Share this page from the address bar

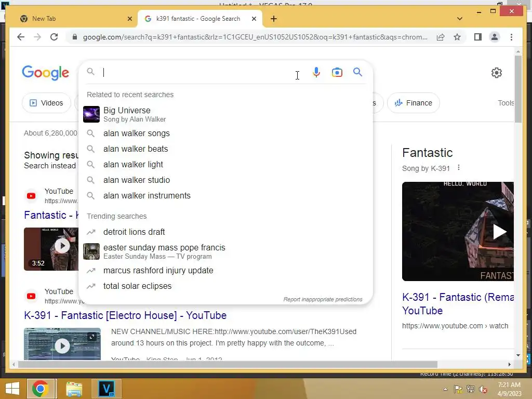click(441, 37)
